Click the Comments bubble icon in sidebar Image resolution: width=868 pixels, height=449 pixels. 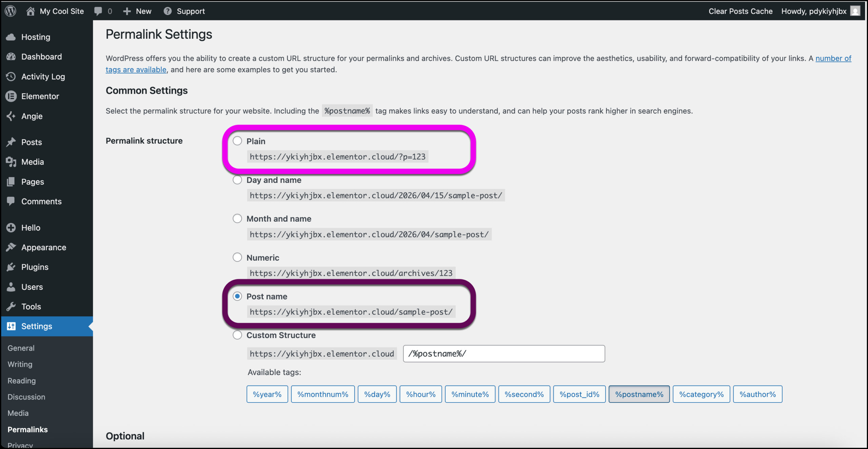11,201
